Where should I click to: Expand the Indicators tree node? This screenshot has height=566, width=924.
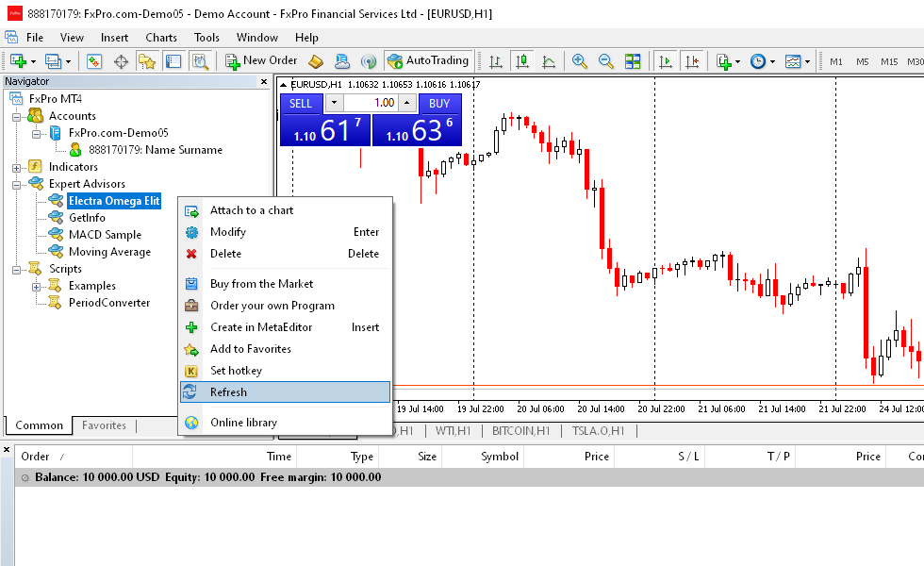pos(17,168)
